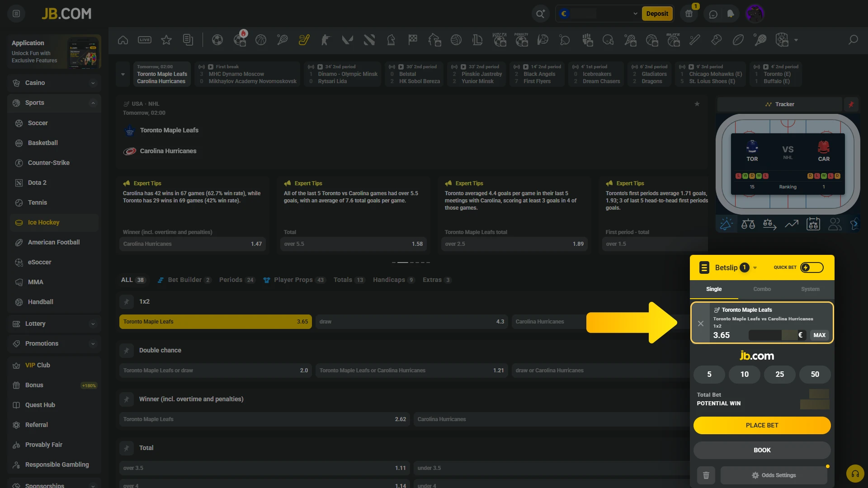The width and height of the screenshot is (868, 488).
Task: Select the American football helmet icon
Action: tap(608, 40)
